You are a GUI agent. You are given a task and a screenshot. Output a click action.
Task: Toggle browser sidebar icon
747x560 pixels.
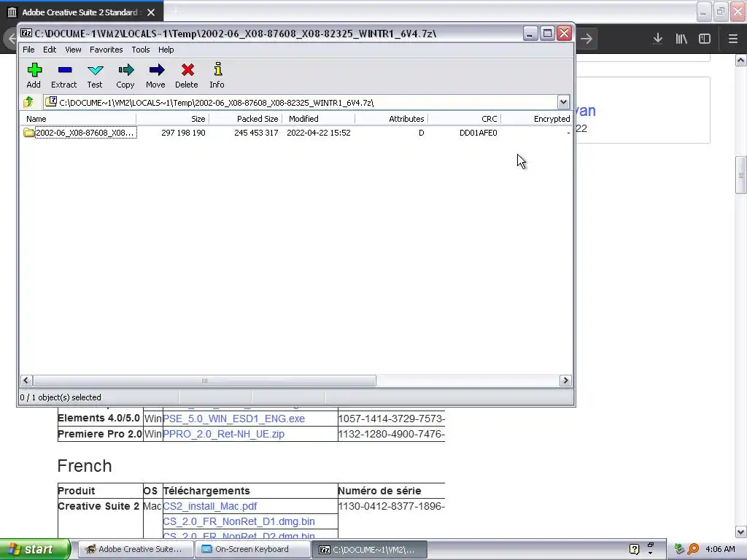pyautogui.click(x=705, y=39)
